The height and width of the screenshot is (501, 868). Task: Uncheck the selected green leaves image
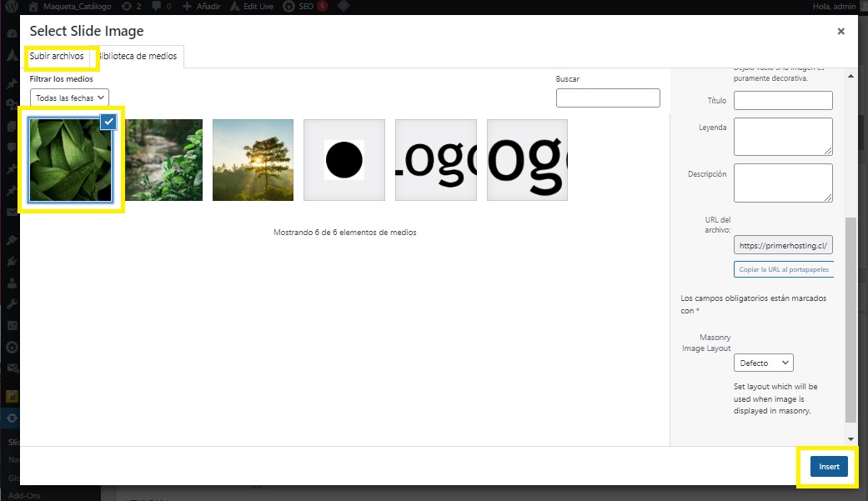click(x=108, y=122)
